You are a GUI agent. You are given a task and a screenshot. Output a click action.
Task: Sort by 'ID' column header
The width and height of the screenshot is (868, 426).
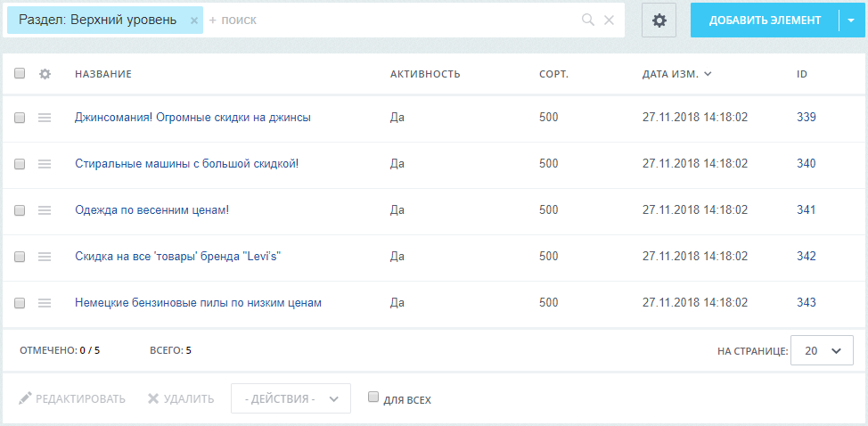coord(801,74)
